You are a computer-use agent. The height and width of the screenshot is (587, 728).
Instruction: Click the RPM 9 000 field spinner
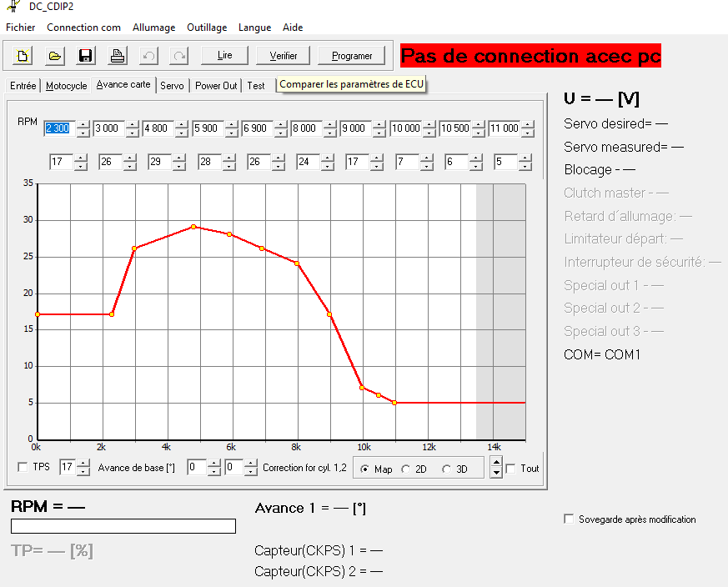tap(379, 128)
